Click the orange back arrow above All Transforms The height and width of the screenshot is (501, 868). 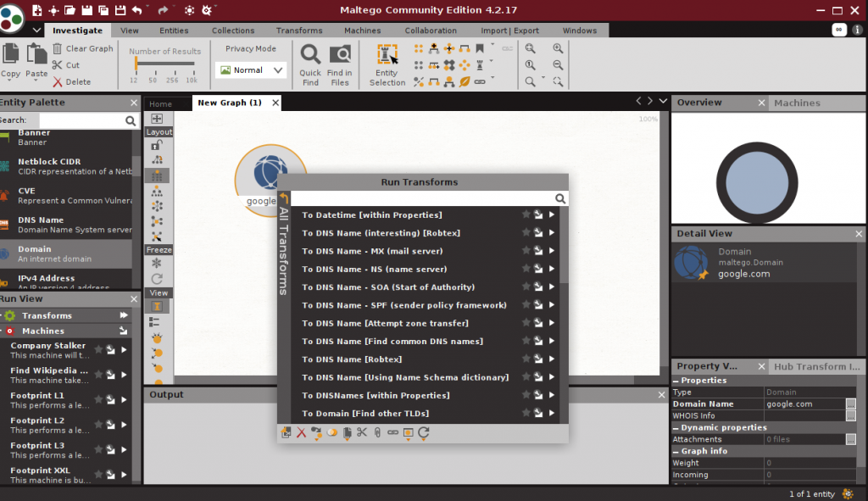tap(284, 198)
